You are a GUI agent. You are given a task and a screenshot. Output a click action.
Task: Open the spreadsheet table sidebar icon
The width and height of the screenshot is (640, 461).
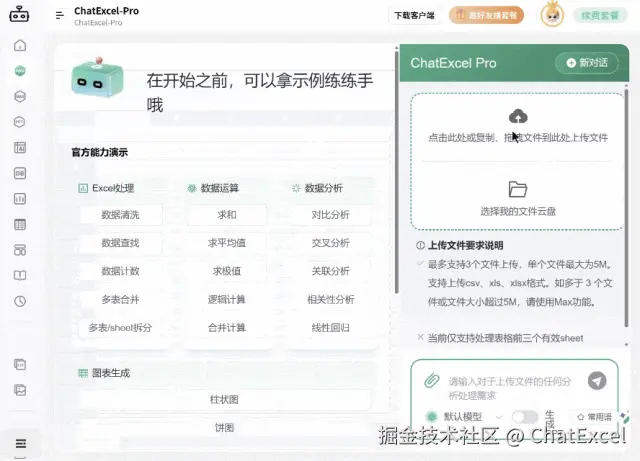tap(20, 224)
